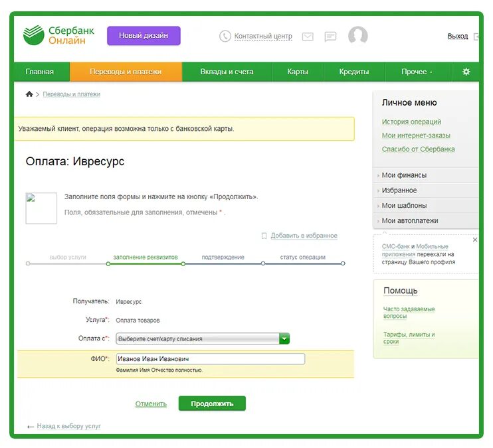Screen dimensions: 493x448
Task: Click the Отменить link
Action: pyautogui.click(x=151, y=404)
